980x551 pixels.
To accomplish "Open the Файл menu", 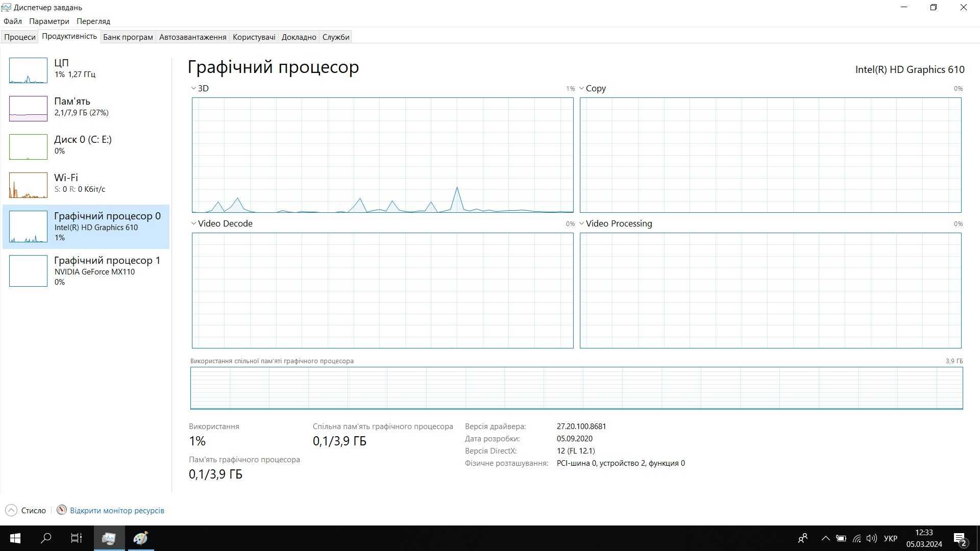I will click(12, 21).
